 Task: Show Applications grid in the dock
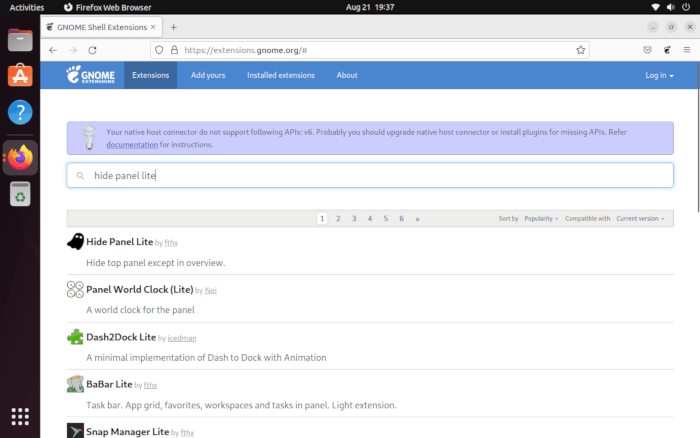(20, 416)
